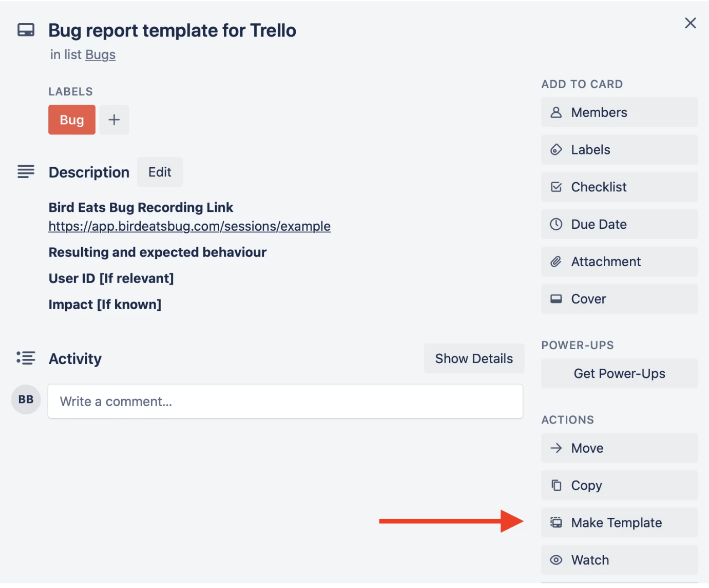This screenshot has height=588, width=709.
Task: Open Get Power-Ups
Action: pos(619,373)
